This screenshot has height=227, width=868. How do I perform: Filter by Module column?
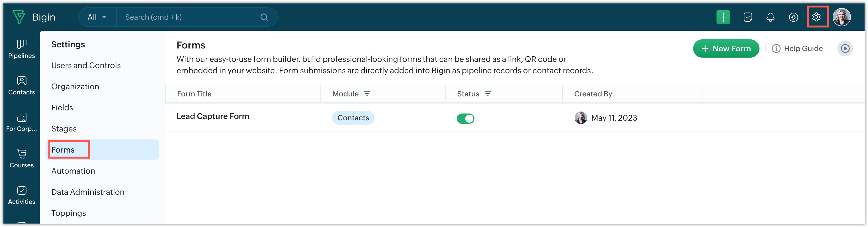pyautogui.click(x=367, y=94)
